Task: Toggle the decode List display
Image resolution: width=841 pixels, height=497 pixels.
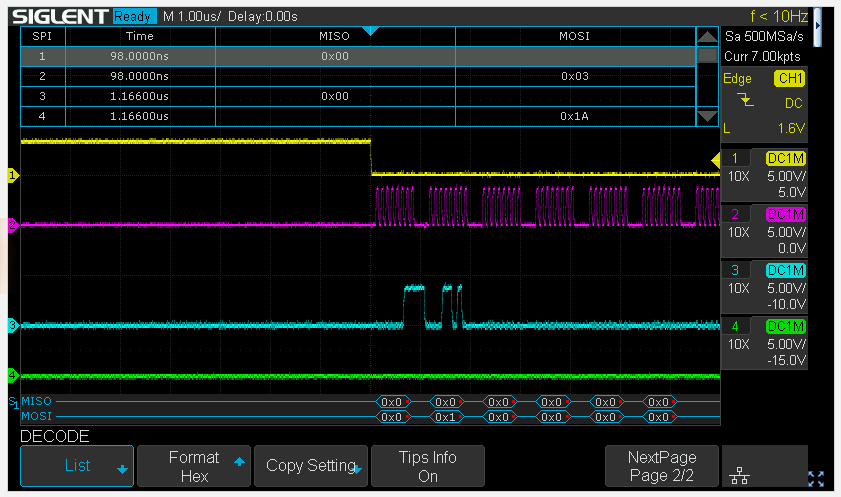Action: coord(77,466)
